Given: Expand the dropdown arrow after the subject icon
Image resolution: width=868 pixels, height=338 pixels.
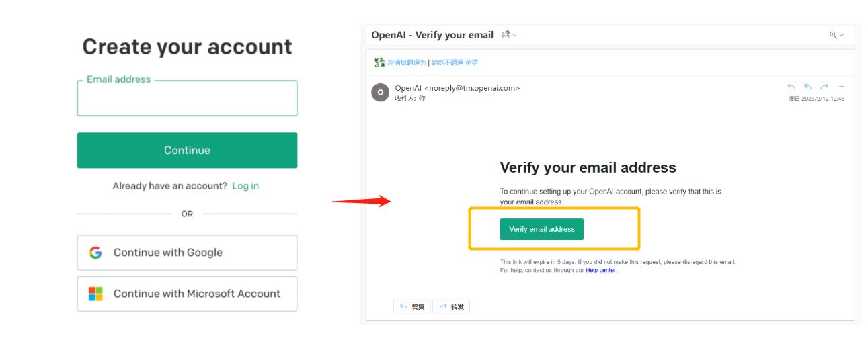Looking at the screenshot, I should [515, 35].
